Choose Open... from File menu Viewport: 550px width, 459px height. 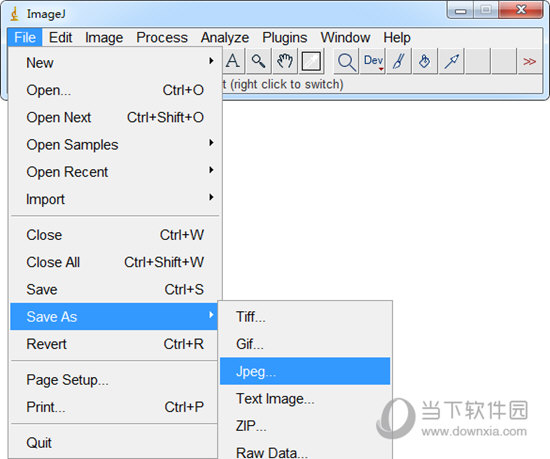click(114, 90)
